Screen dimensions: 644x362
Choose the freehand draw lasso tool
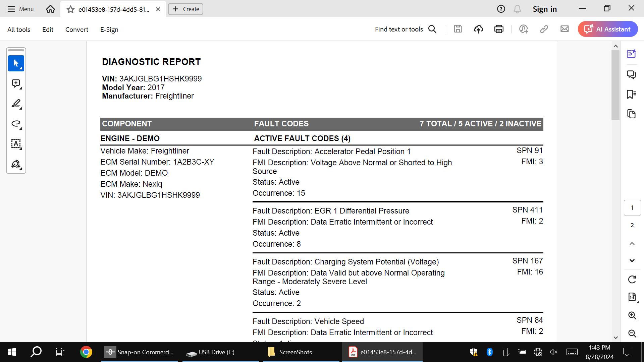pyautogui.click(x=16, y=124)
